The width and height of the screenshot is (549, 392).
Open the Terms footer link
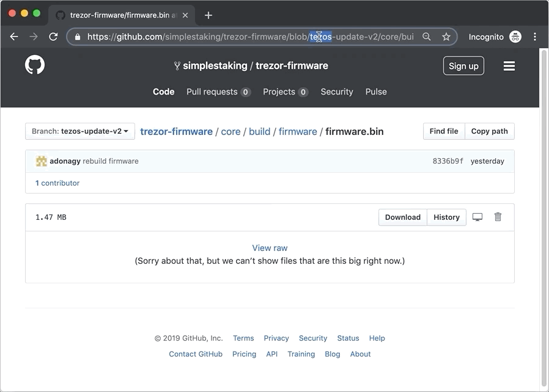click(x=243, y=338)
